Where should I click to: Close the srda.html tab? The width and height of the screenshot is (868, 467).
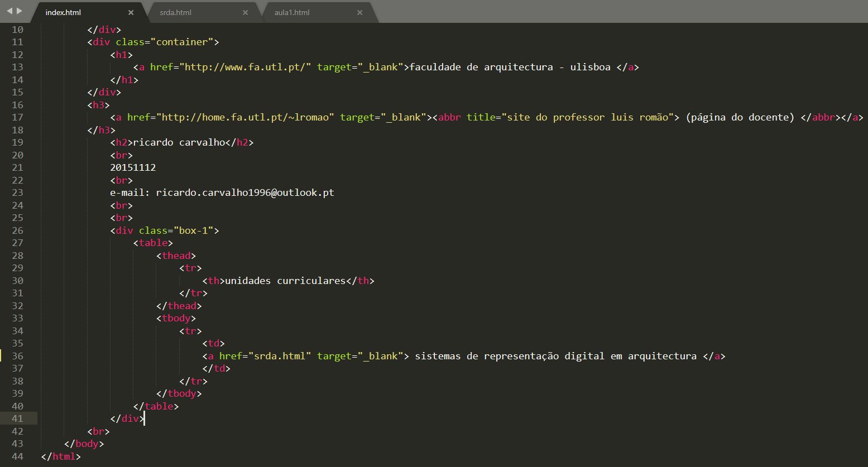pos(245,12)
